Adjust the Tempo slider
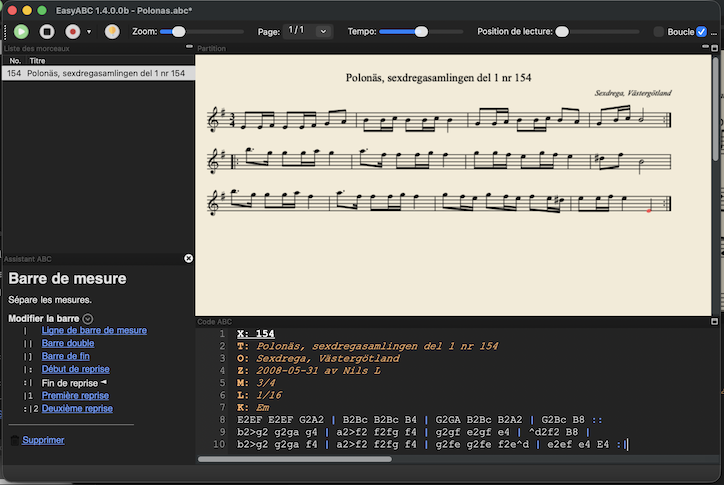The image size is (724, 485). click(421, 31)
